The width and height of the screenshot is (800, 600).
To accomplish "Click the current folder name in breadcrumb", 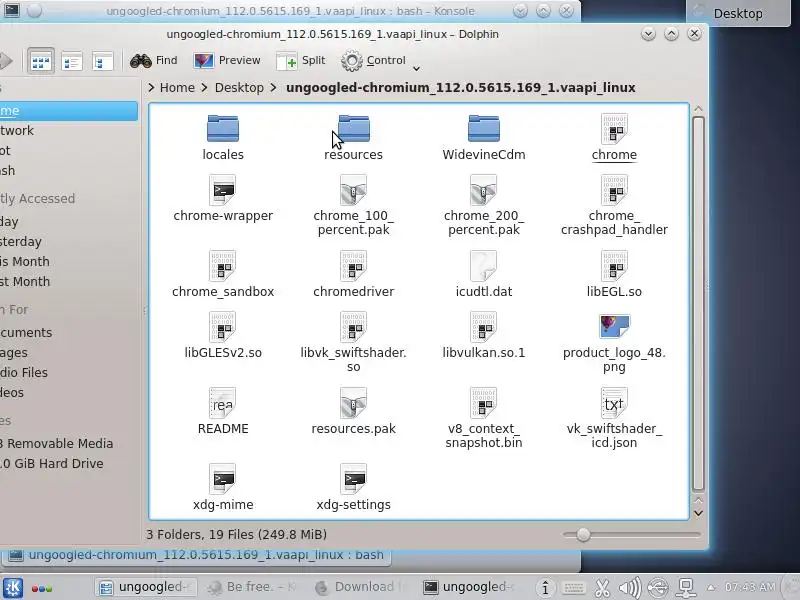I will (x=461, y=88).
